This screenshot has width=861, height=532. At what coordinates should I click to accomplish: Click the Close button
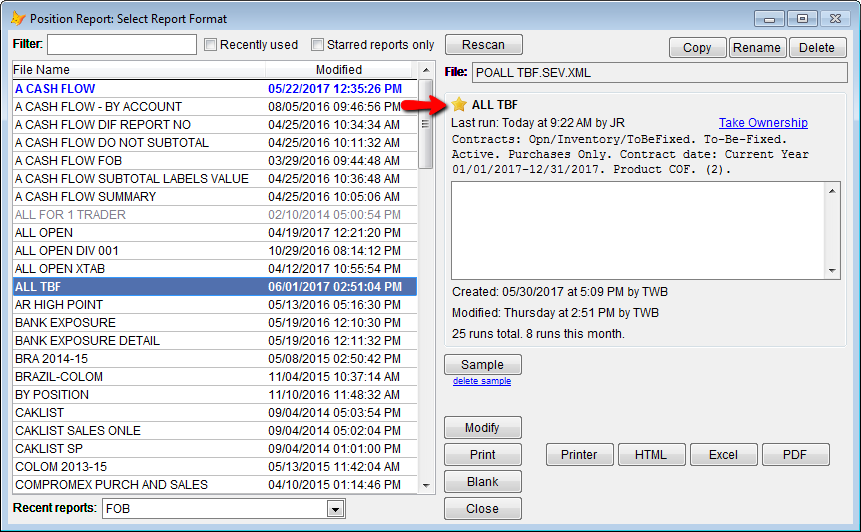[483, 509]
